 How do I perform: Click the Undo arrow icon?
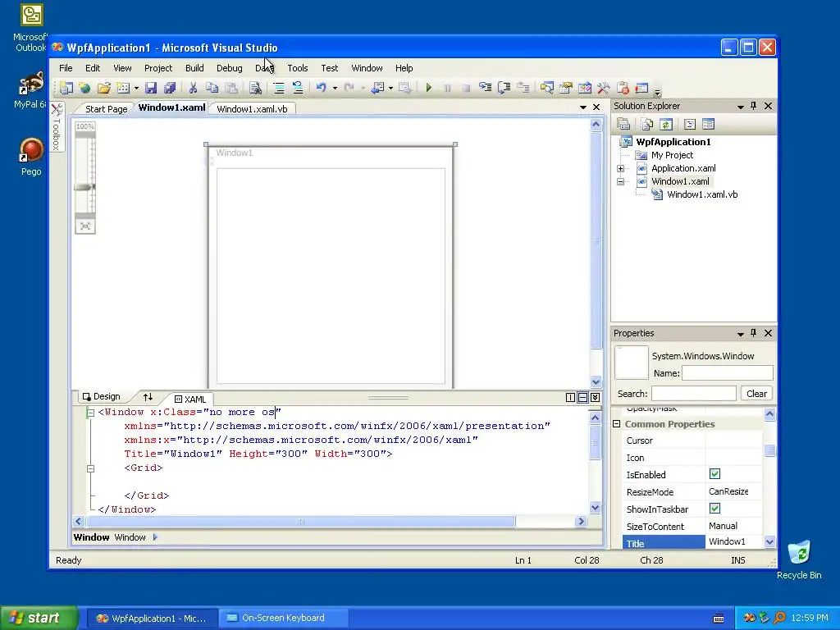point(322,87)
